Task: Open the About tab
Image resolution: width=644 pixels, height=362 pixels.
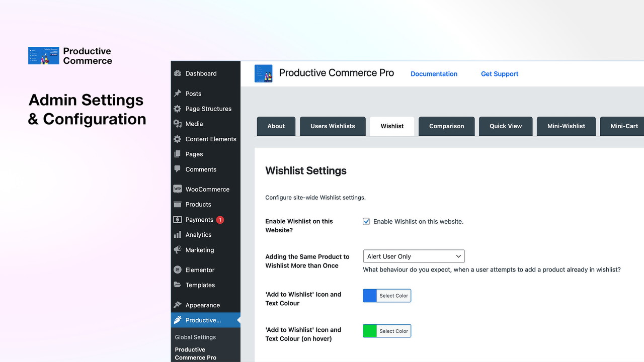Action: (276, 126)
